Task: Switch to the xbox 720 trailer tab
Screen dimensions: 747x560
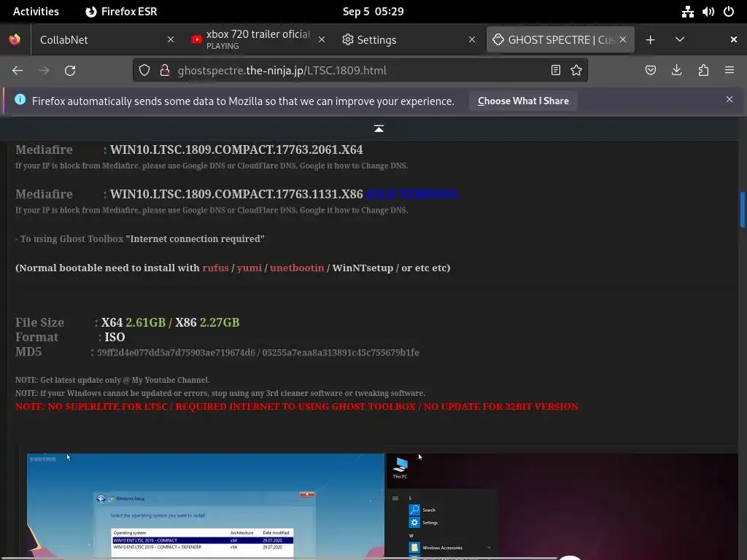Action: pyautogui.click(x=258, y=39)
